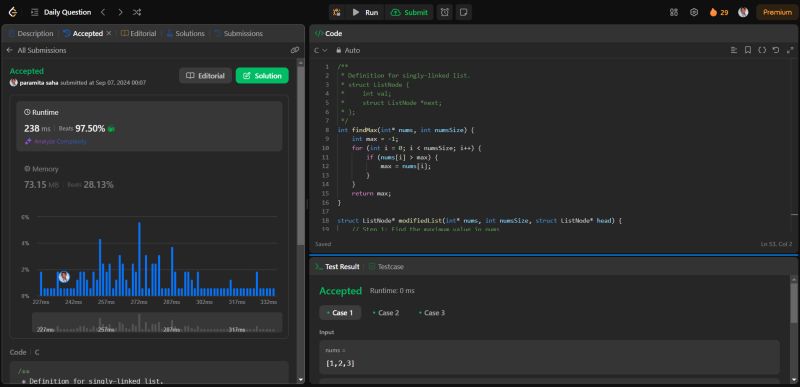This screenshot has width=800, height=387.
Task: Click the format code icon
Action: point(734,50)
